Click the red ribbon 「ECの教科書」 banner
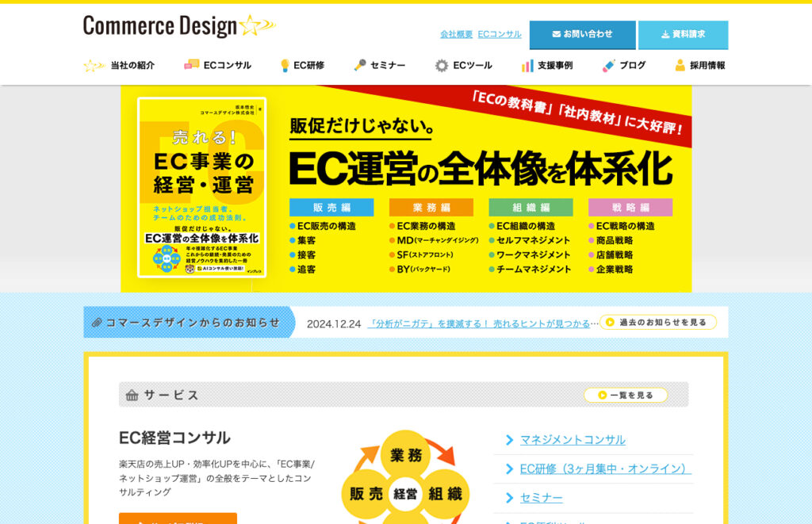The width and height of the screenshot is (812, 524). click(578, 113)
